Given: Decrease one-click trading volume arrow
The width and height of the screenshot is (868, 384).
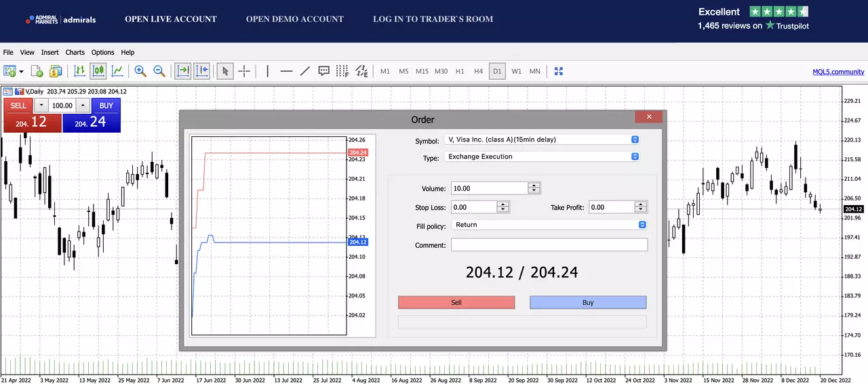Looking at the screenshot, I should tap(41, 106).
